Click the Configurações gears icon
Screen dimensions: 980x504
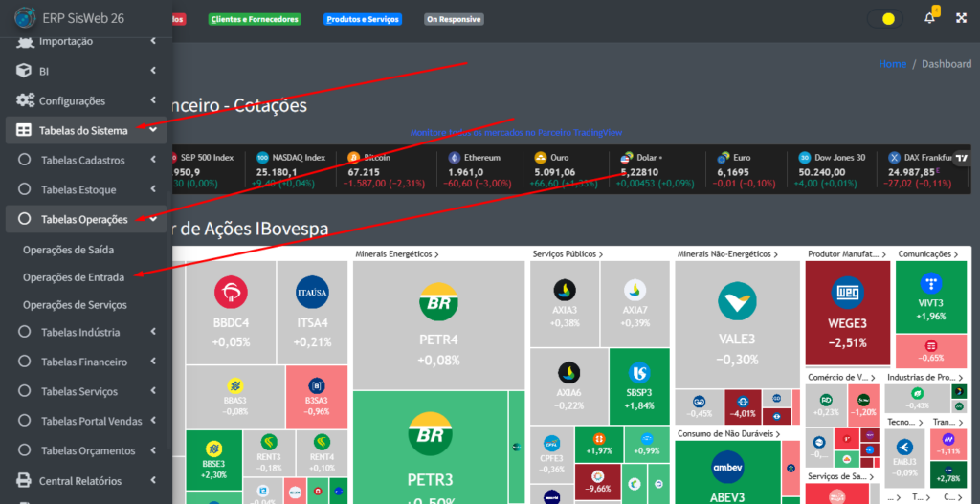pyautogui.click(x=24, y=100)
